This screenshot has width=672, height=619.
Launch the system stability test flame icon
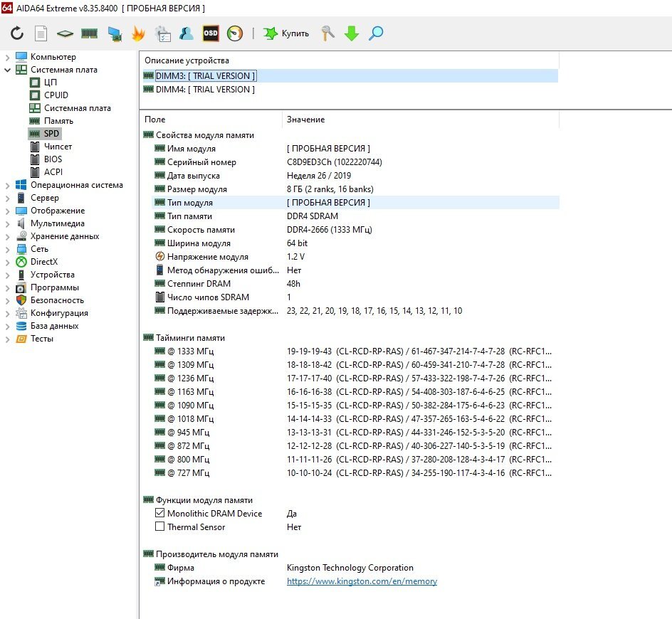coord(138,33)
